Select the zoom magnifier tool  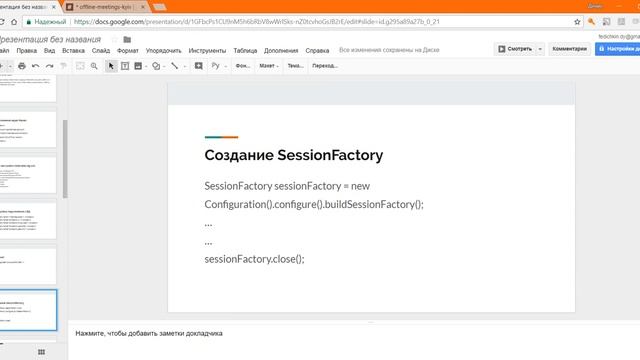pyautogui.click(x=94, y=66)
